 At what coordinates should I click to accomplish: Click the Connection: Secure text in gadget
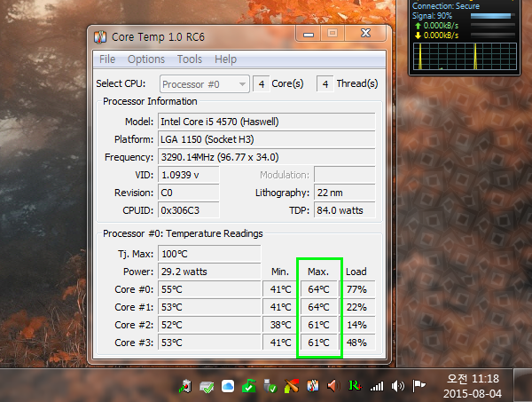tap(446, 6)
